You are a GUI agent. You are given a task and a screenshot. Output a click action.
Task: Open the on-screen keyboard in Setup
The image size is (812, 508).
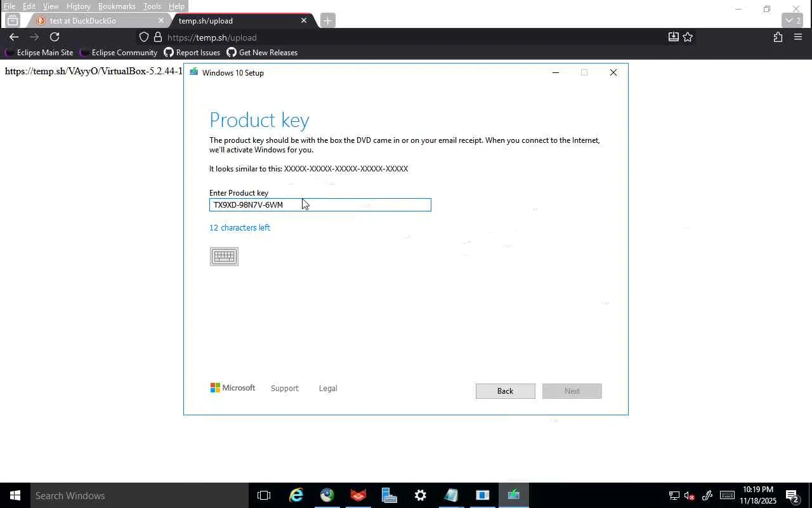click(x=224, y=256)
